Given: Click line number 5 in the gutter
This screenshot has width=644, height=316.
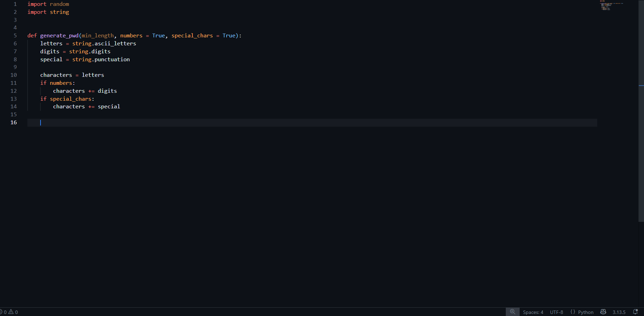Looking at the screenshot, I should coord(15,36).
